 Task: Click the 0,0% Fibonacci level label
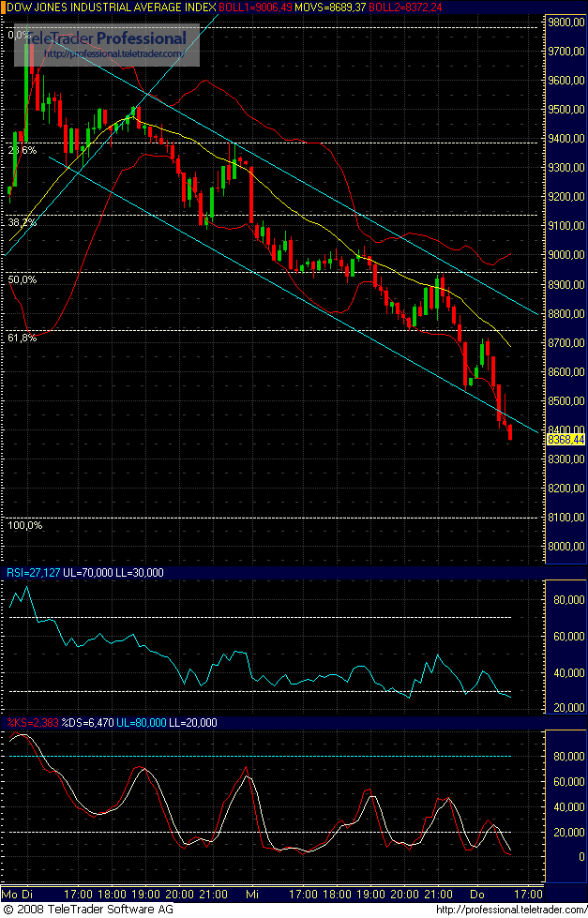click(x=20, y=35)
